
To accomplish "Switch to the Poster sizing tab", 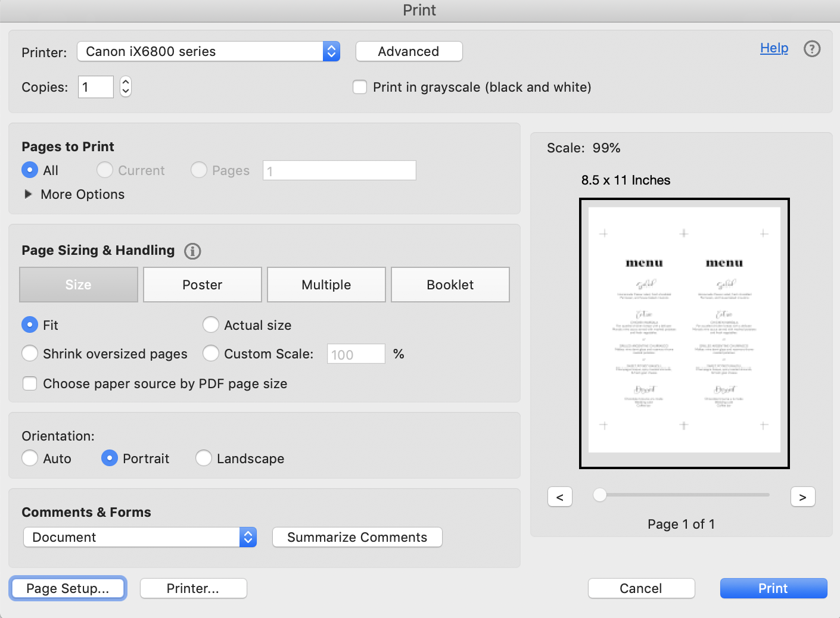I will tap(203, 285).
